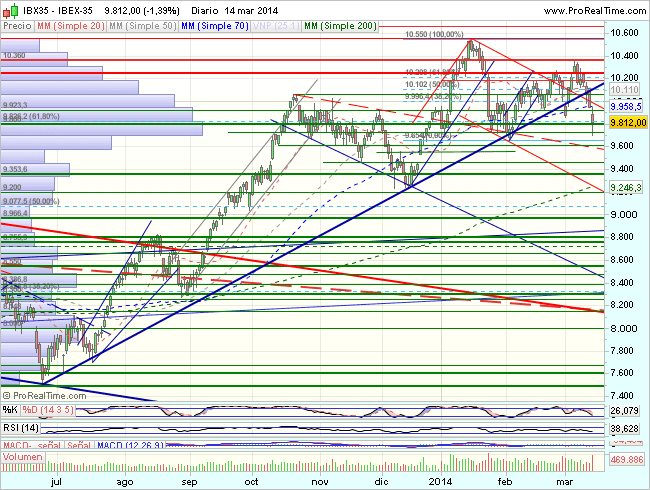The width and height of the screenshot is (650, 490).
Task: Click the sep month axis label
Action: pyautogui.click(x=189, y=482)
